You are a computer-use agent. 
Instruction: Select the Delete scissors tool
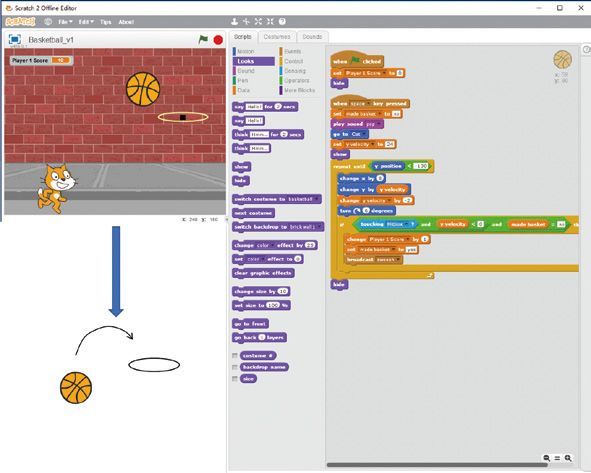[x=246, y=21]
